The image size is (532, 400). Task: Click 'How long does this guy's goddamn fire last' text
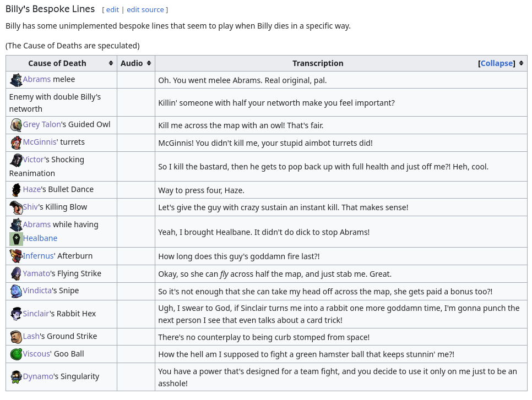(239, 256)
